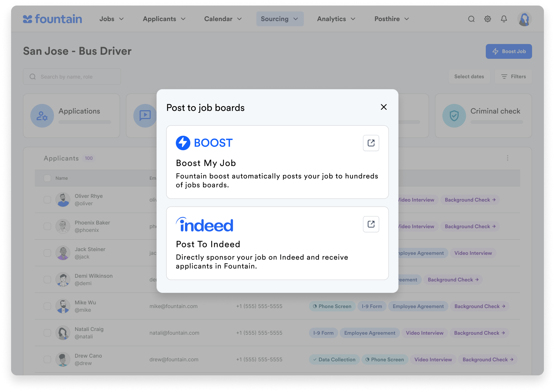
Task: Open the Analytics dropdown
Action: [336, 19]
